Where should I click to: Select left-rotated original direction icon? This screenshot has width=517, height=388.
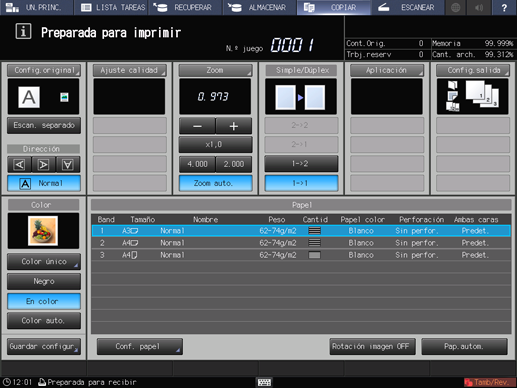coord(19,164)
